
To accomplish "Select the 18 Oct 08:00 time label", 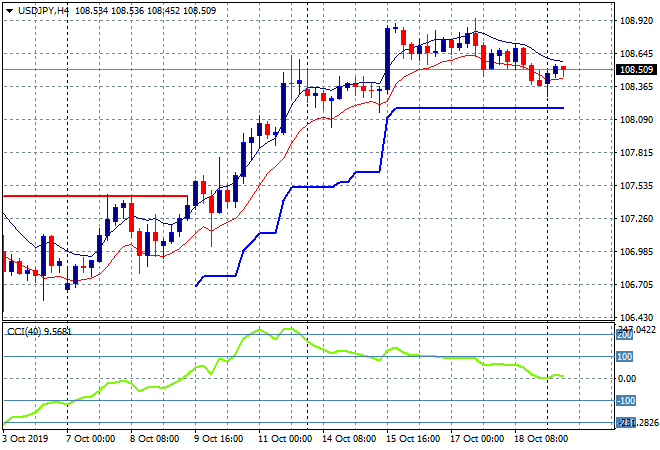I will (x=541, y=439).
